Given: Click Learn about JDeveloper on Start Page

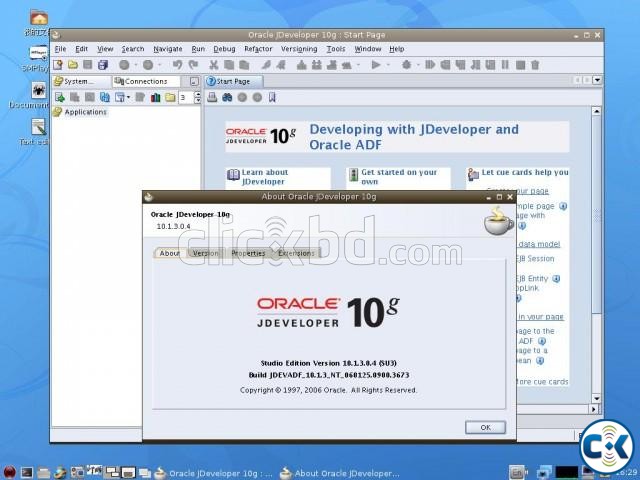Looking at the screenshot, I should [x=264, y=177].
